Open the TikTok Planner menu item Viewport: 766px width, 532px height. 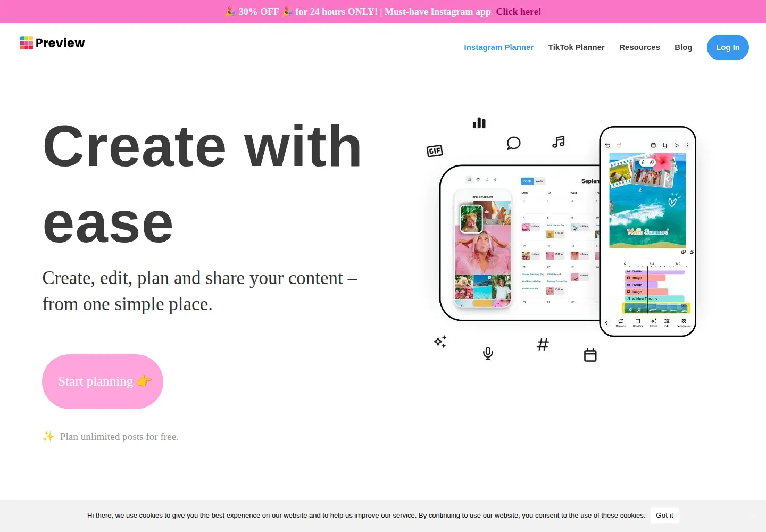click(x=576, y=47)
